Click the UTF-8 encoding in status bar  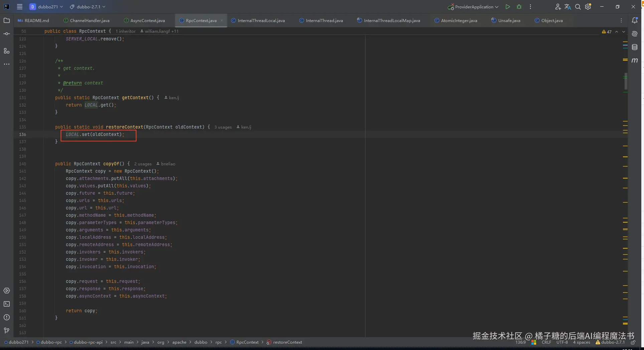(x=562, y=342)
